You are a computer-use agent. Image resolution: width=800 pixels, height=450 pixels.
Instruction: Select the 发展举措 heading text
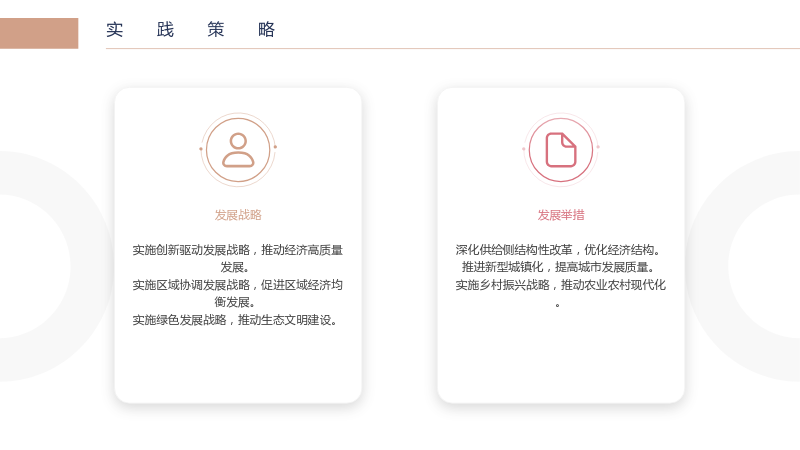(x=561, y=215)
